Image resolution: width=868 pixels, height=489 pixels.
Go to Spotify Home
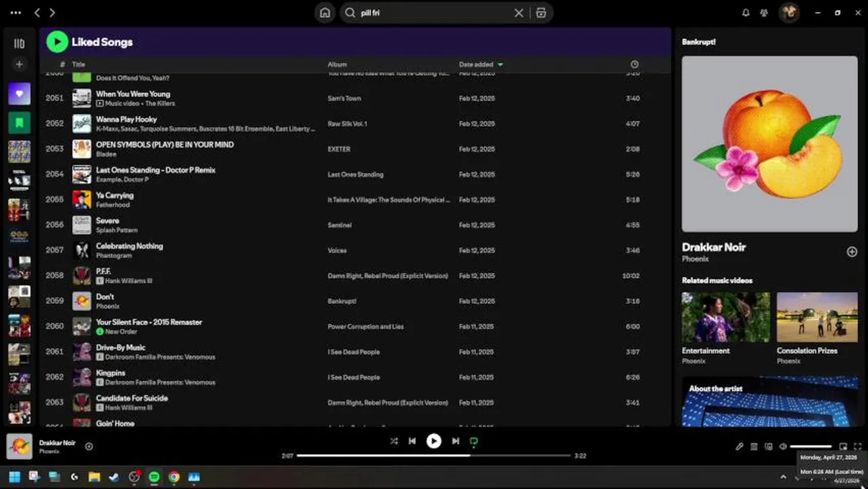pos(325,13)
